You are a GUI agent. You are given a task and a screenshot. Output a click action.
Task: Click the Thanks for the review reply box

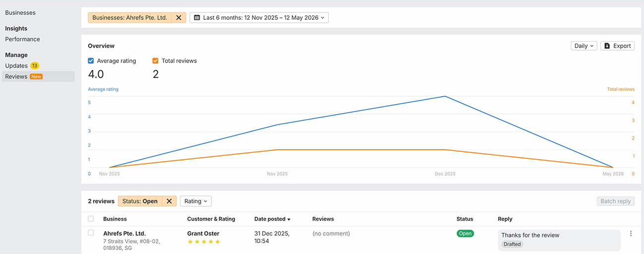point(559,240)
